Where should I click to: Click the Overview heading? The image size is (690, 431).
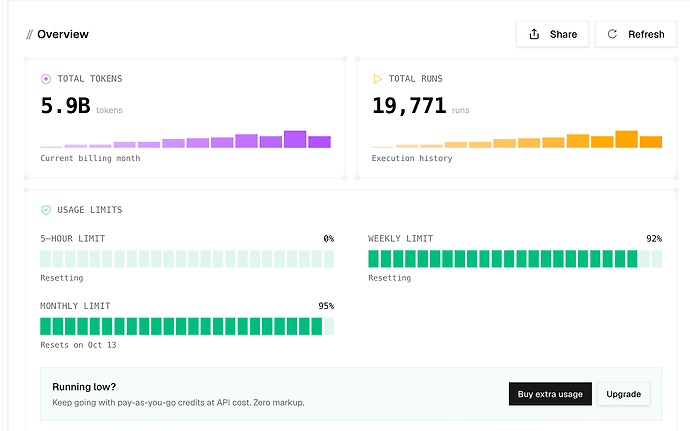click(63, 34)
